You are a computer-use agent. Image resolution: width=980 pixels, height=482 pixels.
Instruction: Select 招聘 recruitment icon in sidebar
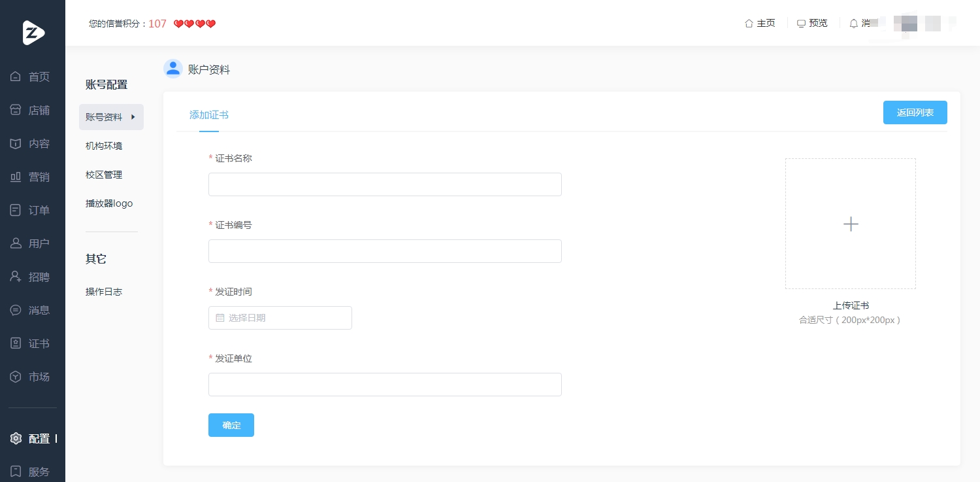(x=16, y=277)
